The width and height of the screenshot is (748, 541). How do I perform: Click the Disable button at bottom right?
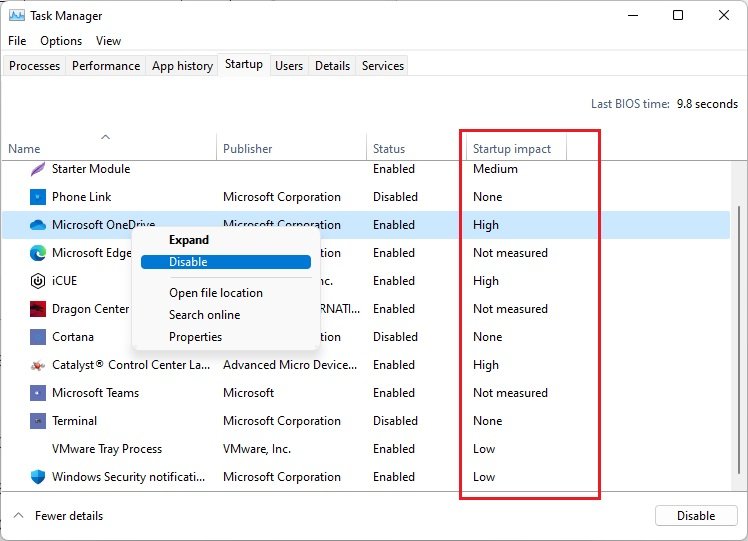pyautogui.click(x=696, y=515)
